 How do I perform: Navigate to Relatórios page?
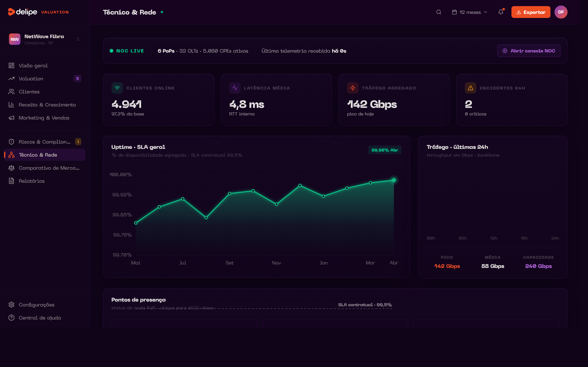point(32,181)
